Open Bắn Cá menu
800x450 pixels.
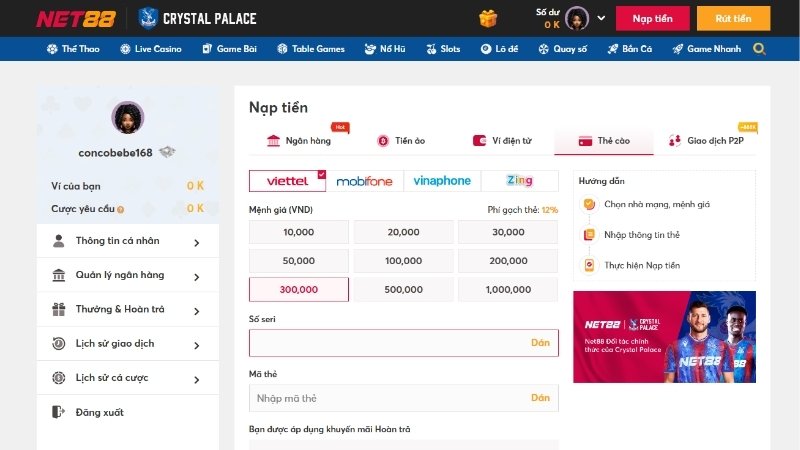[630, 49]
